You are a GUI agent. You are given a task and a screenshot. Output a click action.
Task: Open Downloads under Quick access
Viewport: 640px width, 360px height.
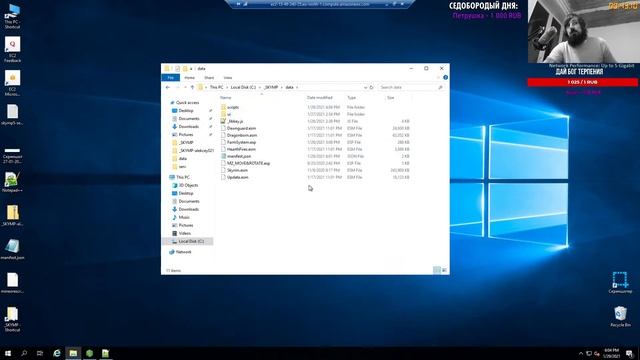tap(188, 127)
